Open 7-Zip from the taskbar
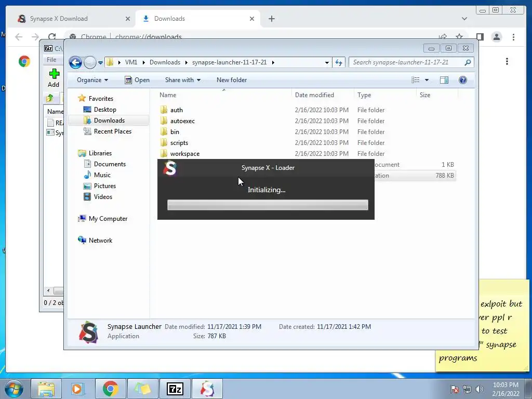532x399 pixels. click(x=175, y=389)
